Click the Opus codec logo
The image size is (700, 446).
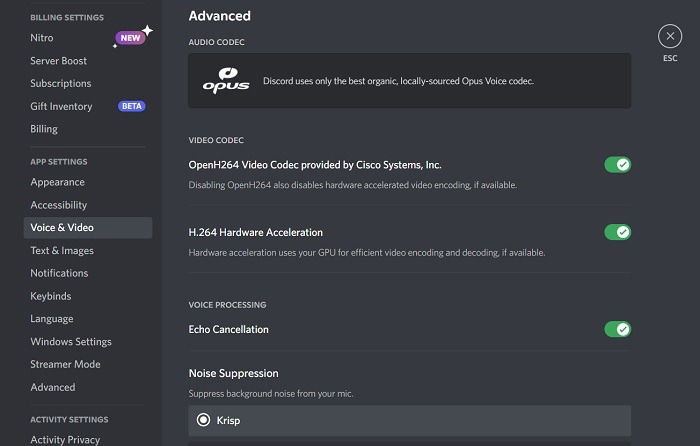(226, 80)
